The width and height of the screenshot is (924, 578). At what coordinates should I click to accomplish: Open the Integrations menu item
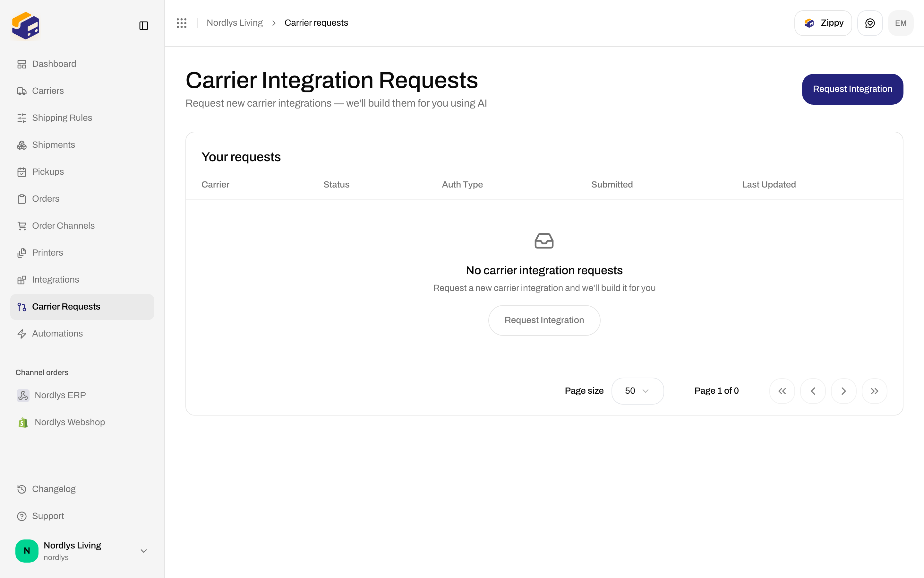82,280
